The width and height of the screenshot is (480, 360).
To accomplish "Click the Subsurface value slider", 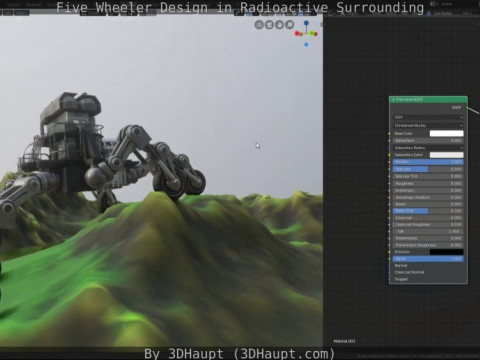I will click(x=428, y=141).
